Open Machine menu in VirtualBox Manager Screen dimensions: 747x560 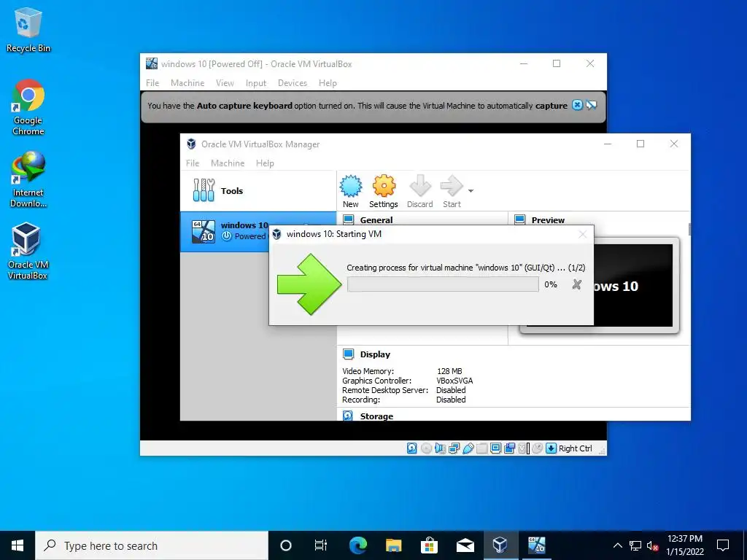click(228, 163)
